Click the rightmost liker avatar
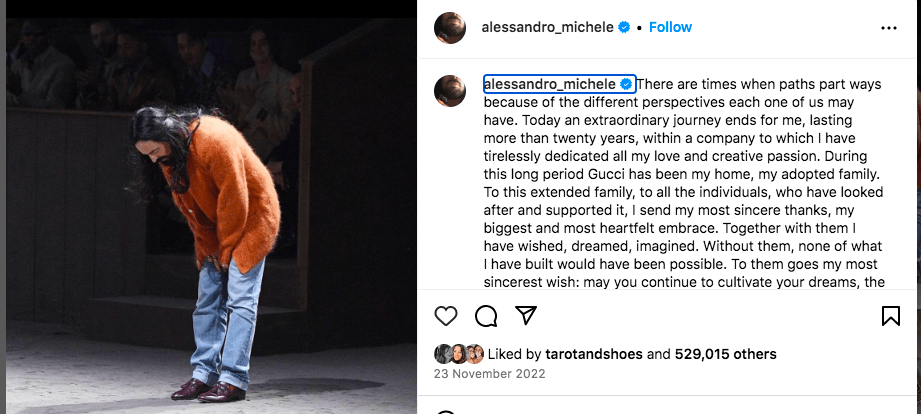Viewport: 921px width, 414px height. (x=475, y=354)
